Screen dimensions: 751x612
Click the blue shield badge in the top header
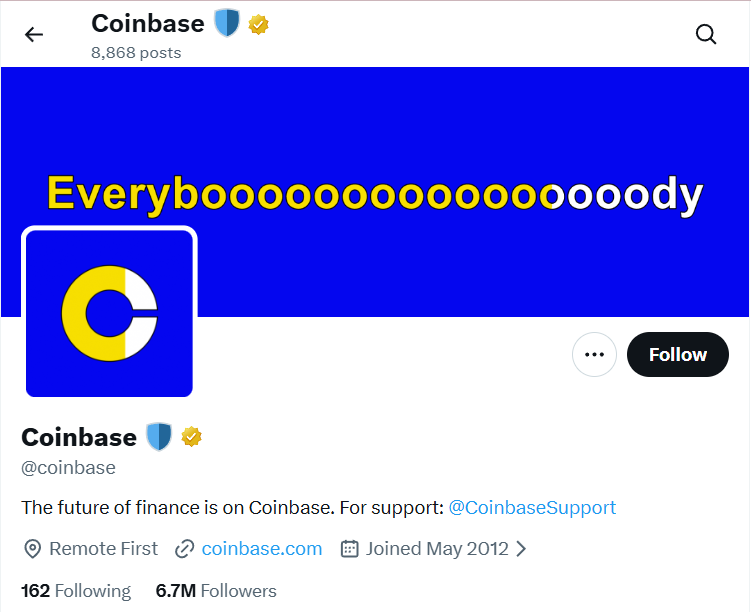(227, 24)
